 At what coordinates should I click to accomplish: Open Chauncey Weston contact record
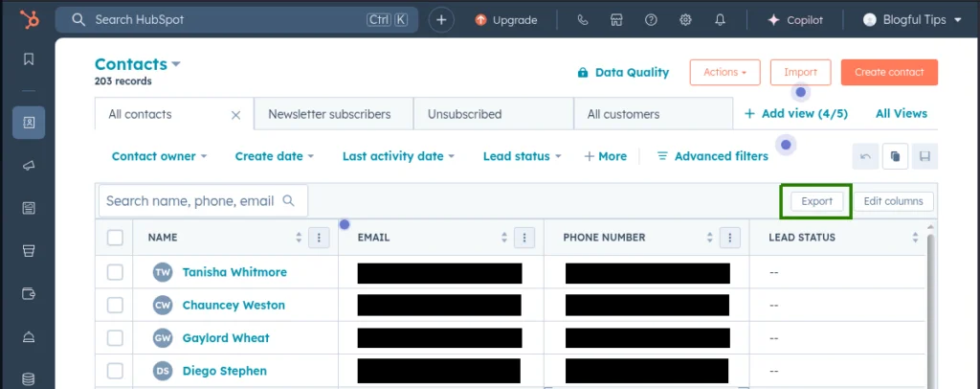234,306
